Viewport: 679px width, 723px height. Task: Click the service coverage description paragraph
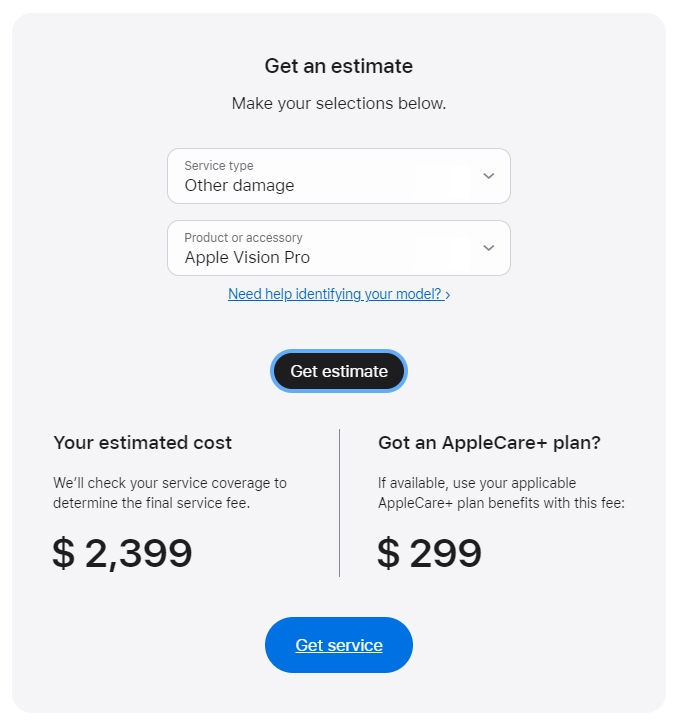170,493
